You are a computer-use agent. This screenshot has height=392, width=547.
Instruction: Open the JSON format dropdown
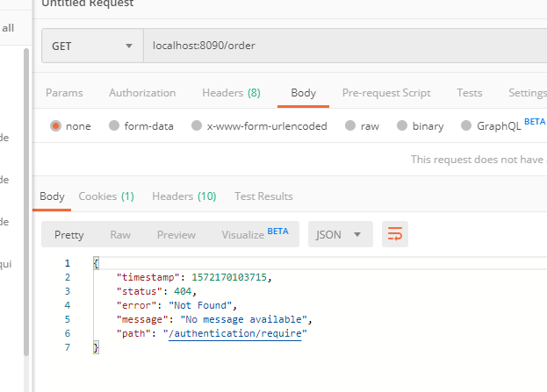tap(341, 234)
